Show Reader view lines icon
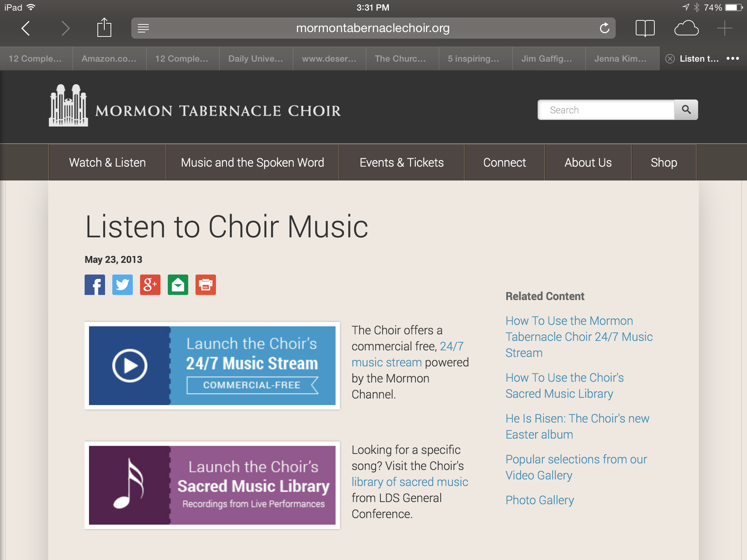This screenshot has height=560, width=747. [x=143, y=28]
